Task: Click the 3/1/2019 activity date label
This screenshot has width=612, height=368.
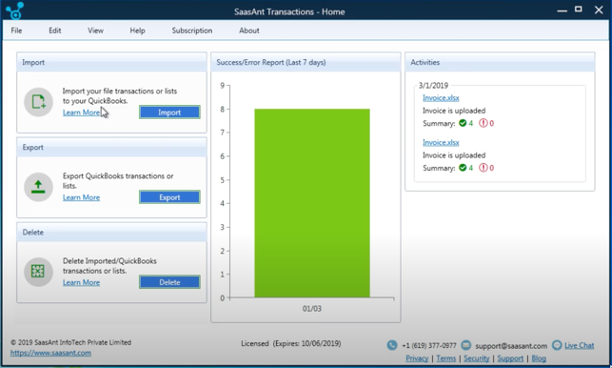Action: [433, 85]
